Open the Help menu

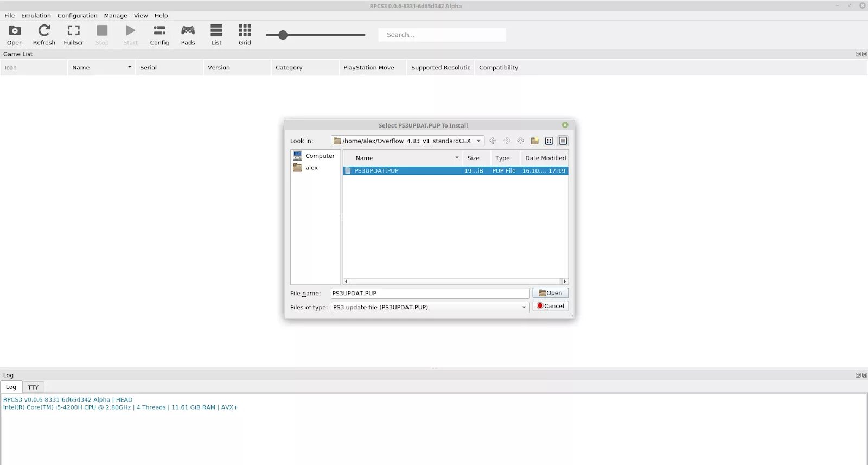(161, 16)
